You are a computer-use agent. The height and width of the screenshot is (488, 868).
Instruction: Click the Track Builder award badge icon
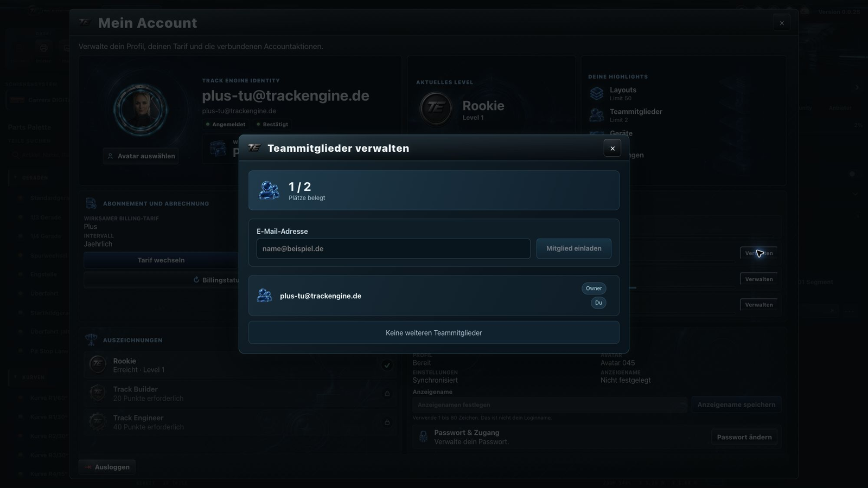click(98, 393)
